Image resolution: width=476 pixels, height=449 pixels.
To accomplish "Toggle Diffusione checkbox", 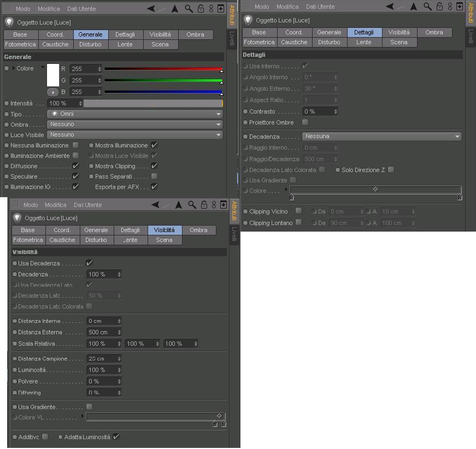I will (x=75, y=166).
